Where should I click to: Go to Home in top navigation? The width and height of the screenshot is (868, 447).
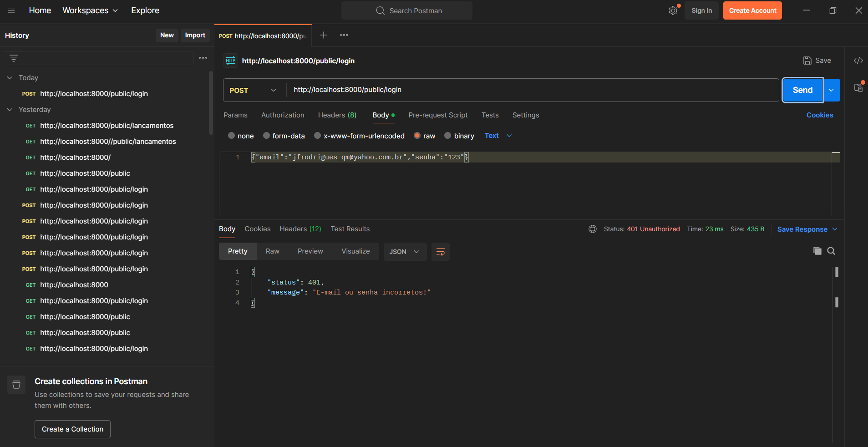coord(40,10)
